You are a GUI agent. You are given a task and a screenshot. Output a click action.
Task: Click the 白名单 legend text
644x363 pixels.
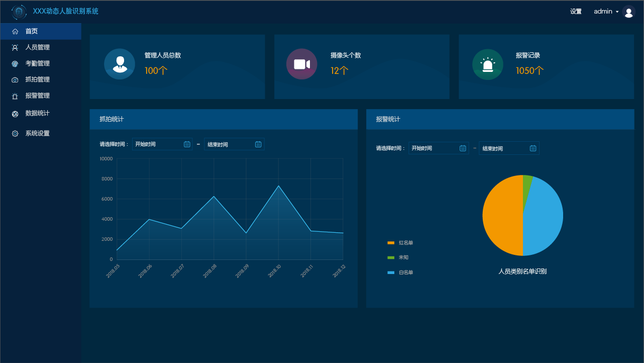406,273
